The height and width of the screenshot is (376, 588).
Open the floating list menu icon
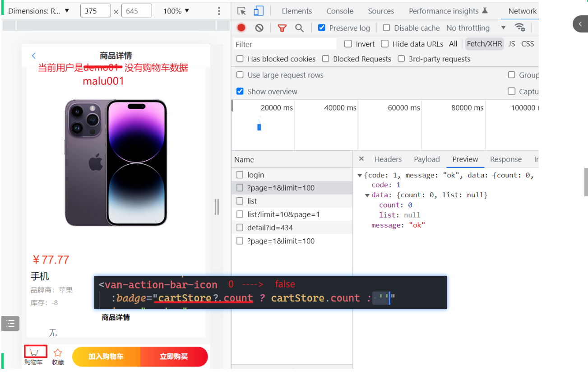click(x=10, y=324)
